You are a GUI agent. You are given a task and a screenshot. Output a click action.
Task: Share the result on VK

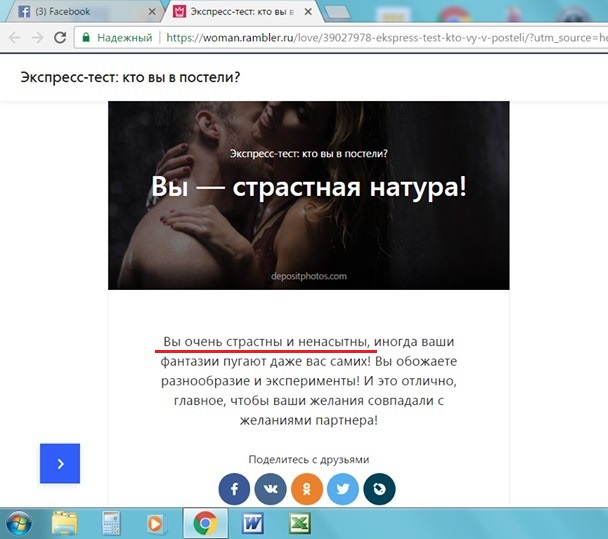point(271,488)
